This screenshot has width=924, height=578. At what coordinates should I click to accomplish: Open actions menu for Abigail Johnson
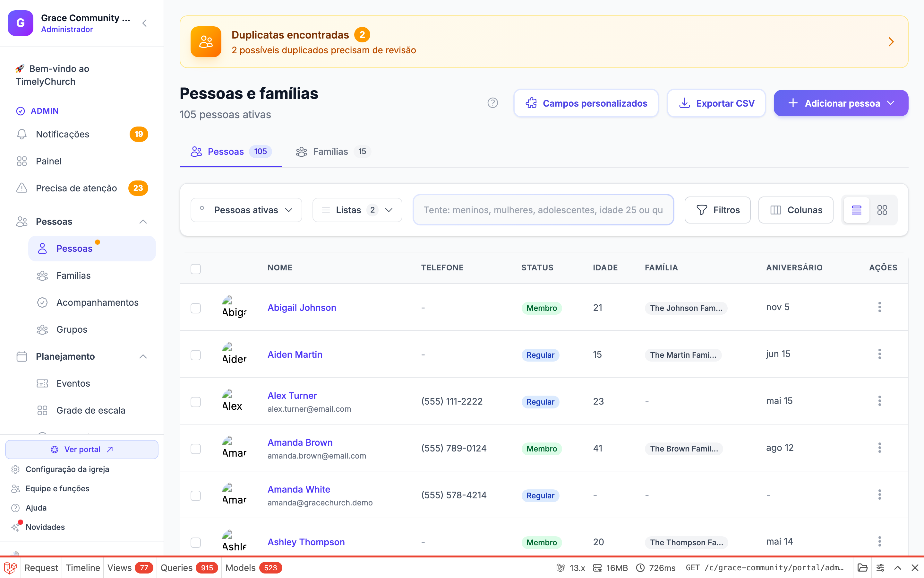(879, 307)
